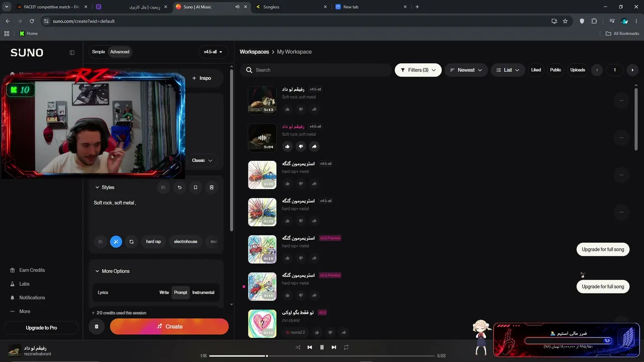
Task: Open more options for the 0:38 song
Action: (x=621, y=175)
